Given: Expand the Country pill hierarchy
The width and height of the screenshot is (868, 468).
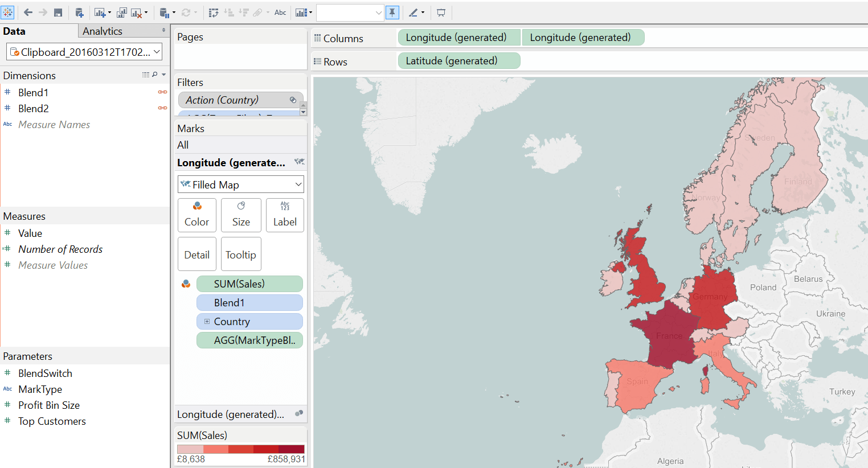Looking at the screenshot, I should 207,322.
